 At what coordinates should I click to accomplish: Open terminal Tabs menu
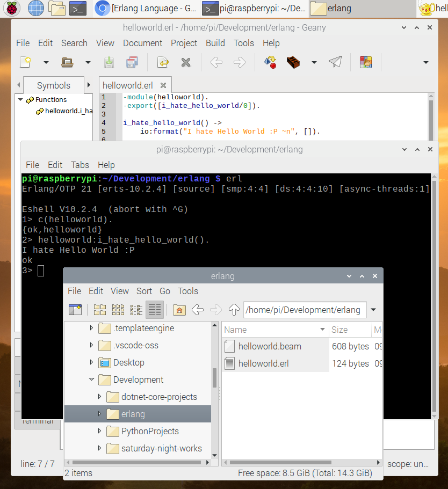[80, 165]
